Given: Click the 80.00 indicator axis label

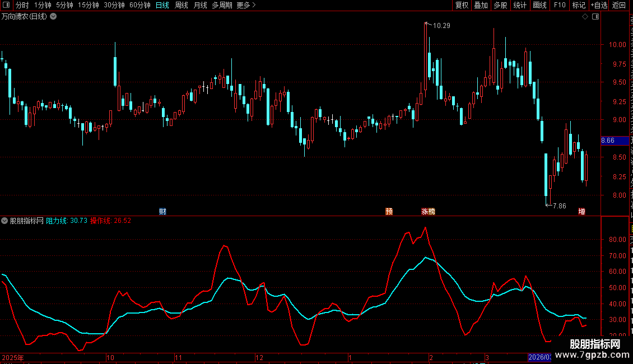Looking at the screenshot, I should [617, 239].
